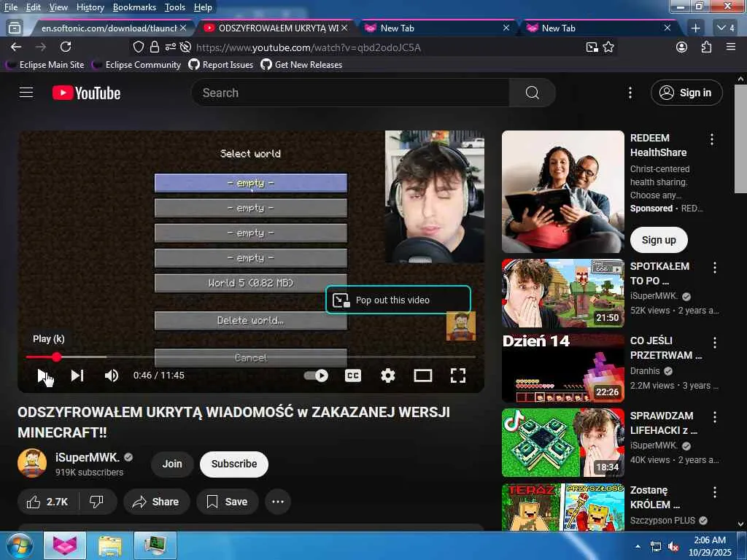This screenshot has width=747, height=560.
Task: Bookmark this page with the star
Action: click(608, 47)
